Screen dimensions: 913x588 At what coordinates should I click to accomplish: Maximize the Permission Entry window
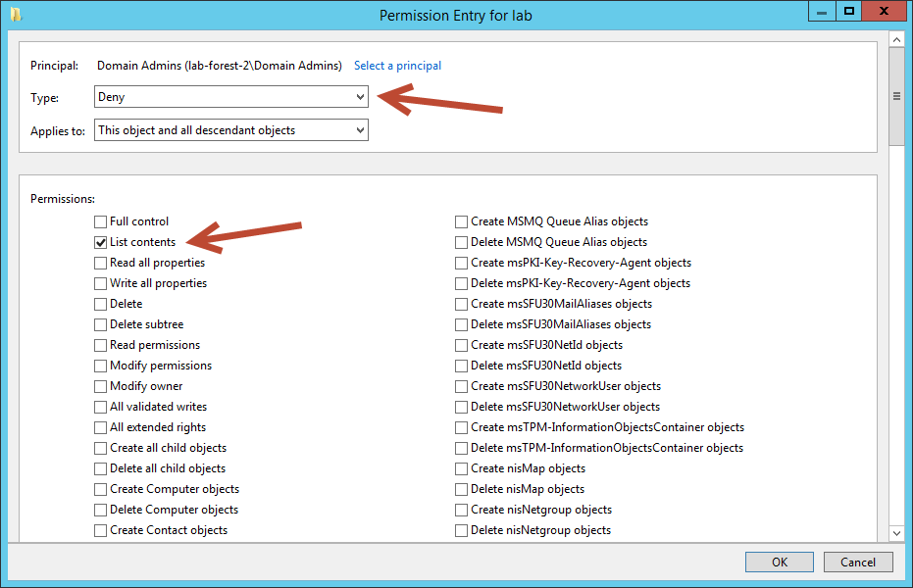click(x=849, y=12)
